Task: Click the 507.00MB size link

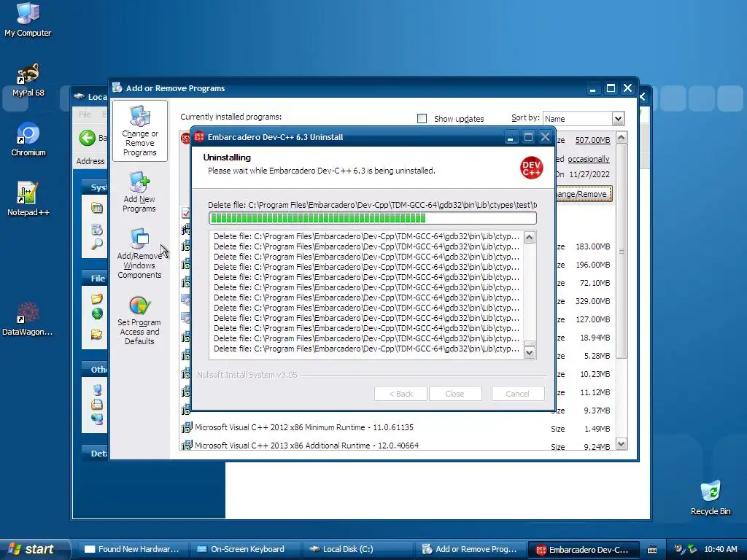Action: pos(592,140)
